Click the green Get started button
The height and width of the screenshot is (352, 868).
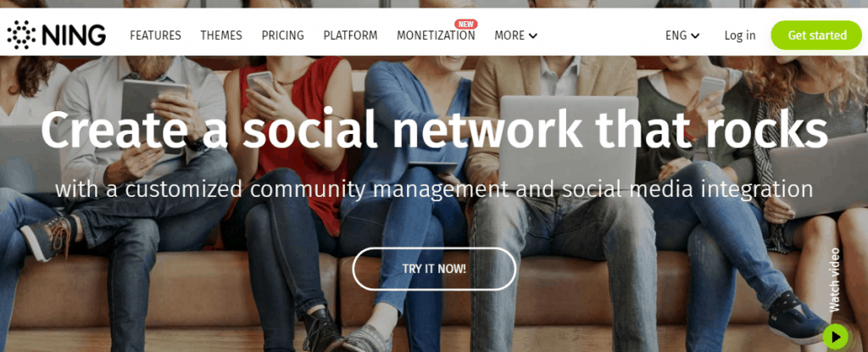pyautogui.click(x=816, y=35)
